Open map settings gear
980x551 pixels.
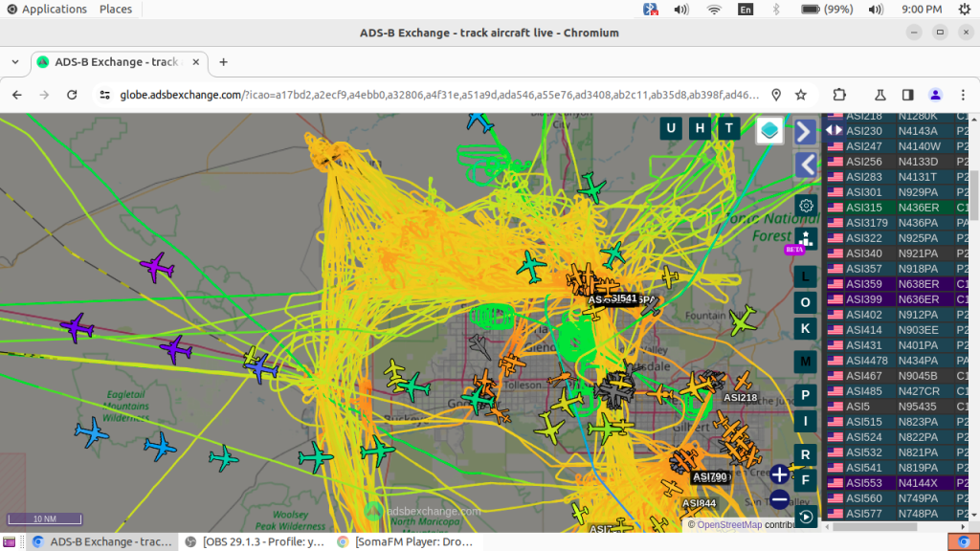point(806,206)
